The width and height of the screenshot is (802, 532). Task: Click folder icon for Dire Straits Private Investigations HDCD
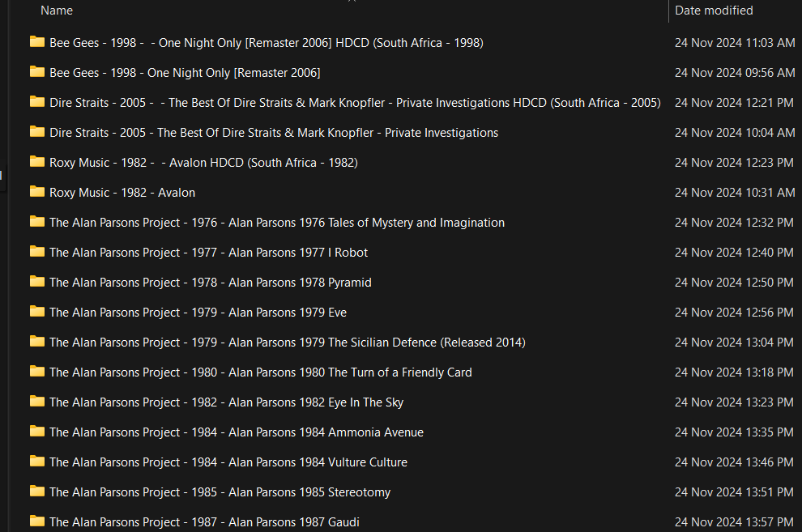[x=37, y=102]
